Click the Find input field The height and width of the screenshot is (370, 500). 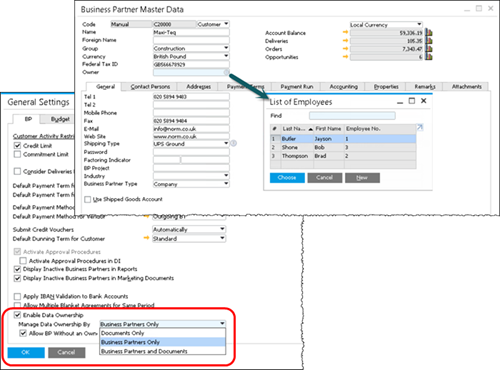(x=352, y=116)
